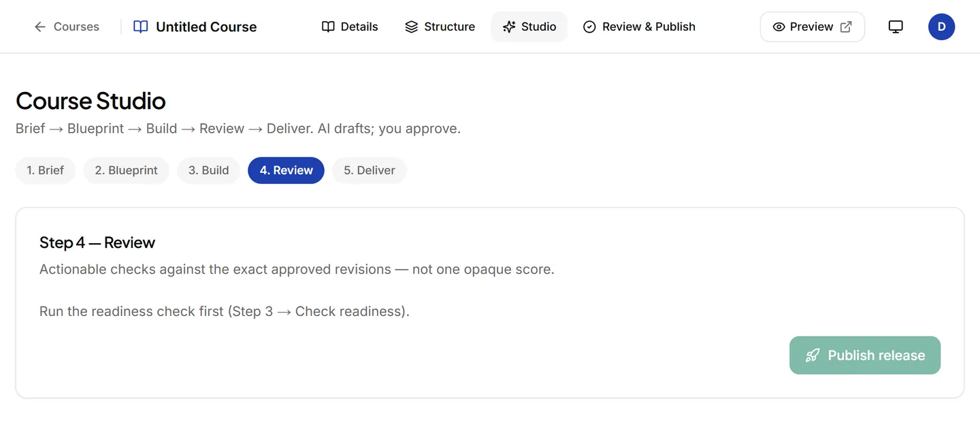This screenshot has width=980, height=429.
Task: Click the Untitled Course title
Action: [x=206, y=27]
